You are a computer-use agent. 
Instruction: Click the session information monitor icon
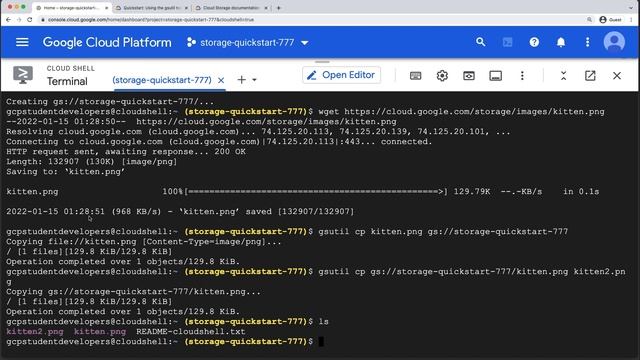[x=496, y=76]
